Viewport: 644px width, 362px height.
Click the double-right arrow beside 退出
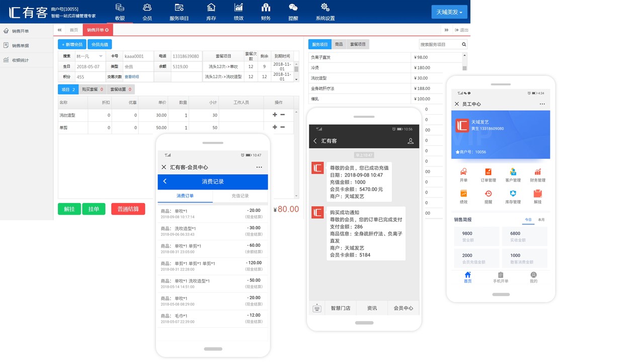click(446, 30)
